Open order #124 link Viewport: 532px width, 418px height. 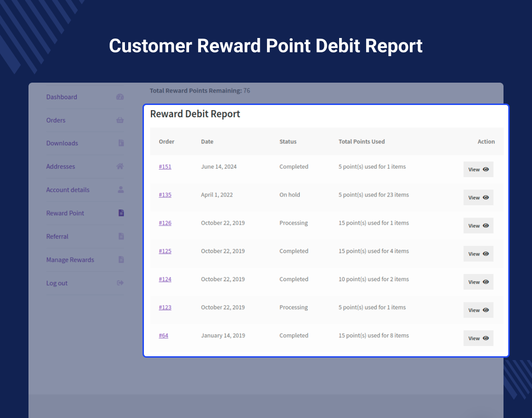tap(165, 279)
